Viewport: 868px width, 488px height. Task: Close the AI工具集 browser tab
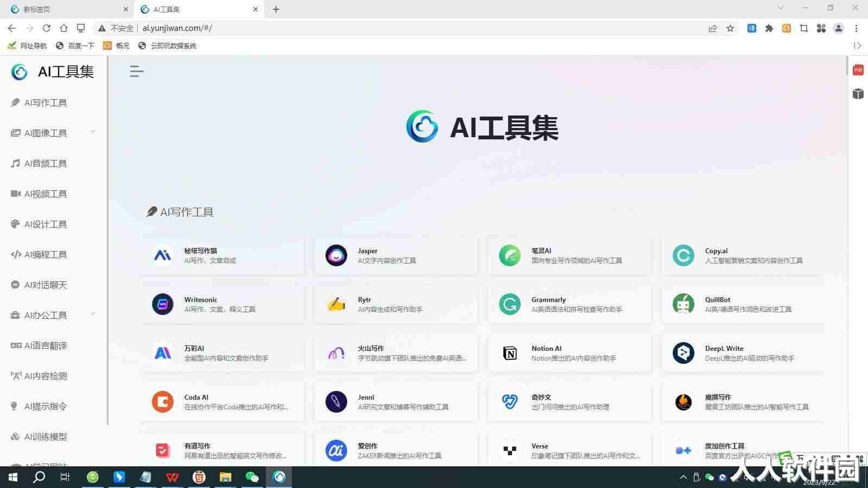click(256, 9)
